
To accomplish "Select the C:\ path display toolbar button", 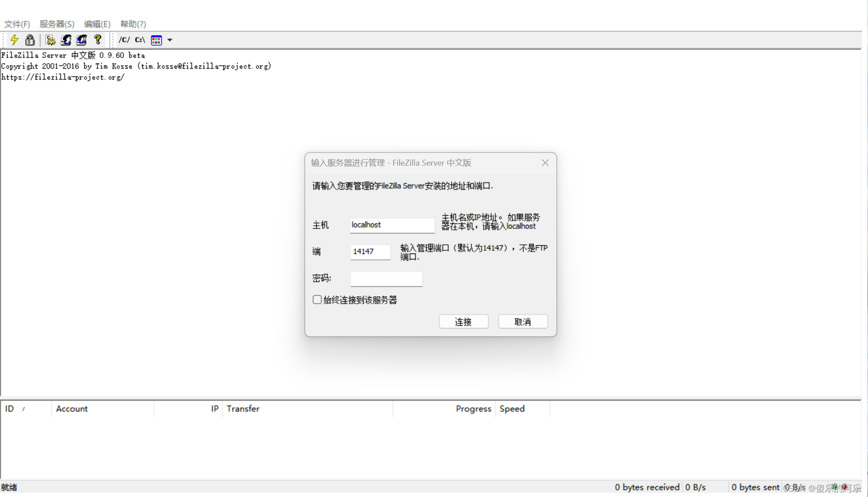I will coord(140,40).
